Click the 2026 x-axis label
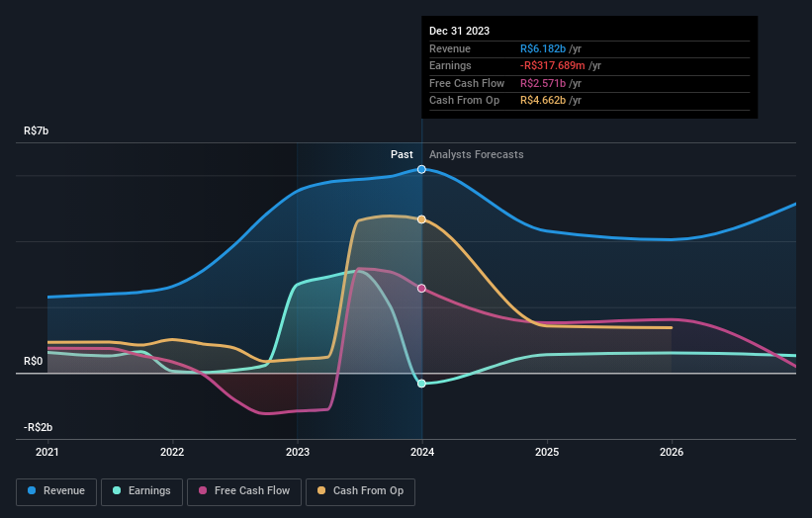The width and height of the screenshot is (812, 518). click(672, 453)
